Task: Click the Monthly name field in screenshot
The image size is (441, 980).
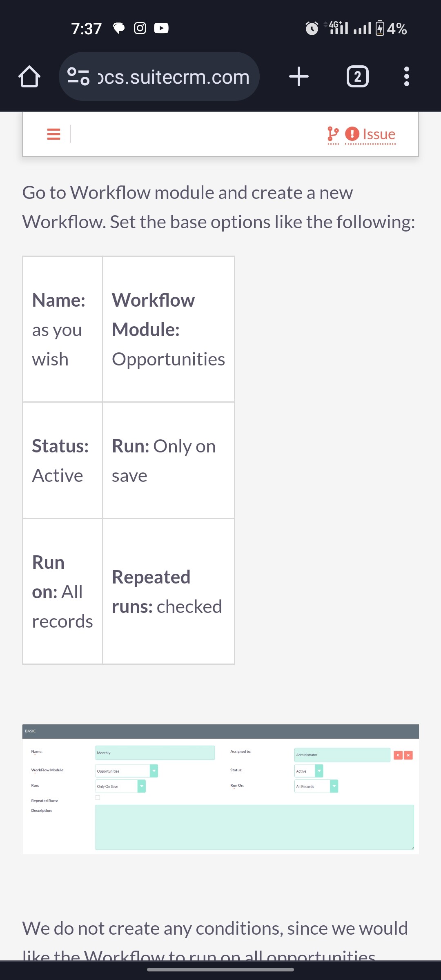Action: tap(155, 753)
